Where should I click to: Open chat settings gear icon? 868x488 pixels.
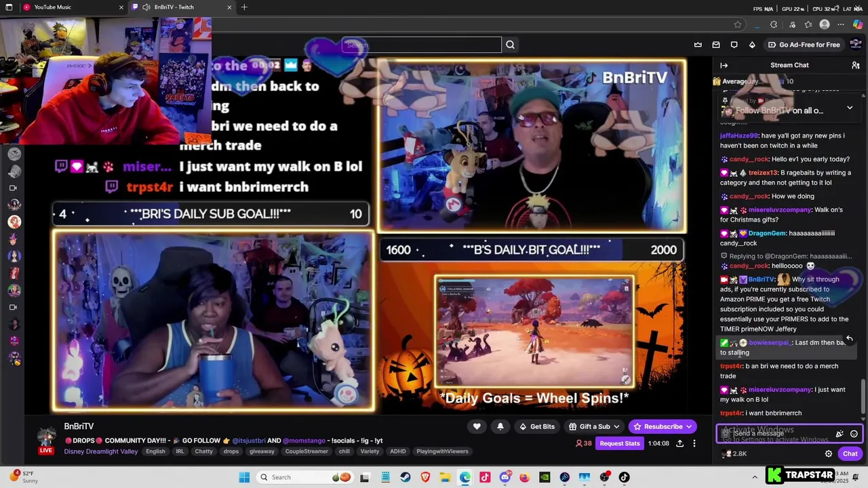point(829,453)
